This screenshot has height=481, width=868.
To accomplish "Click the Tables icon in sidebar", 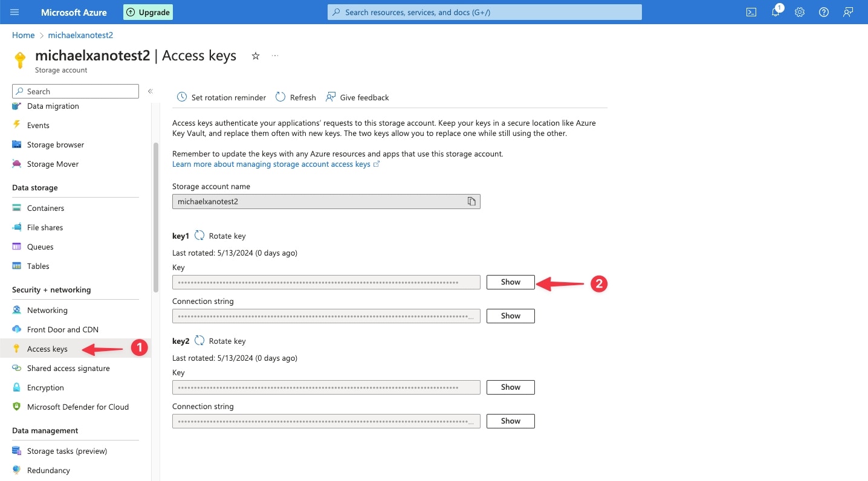I will pos(17,266).
